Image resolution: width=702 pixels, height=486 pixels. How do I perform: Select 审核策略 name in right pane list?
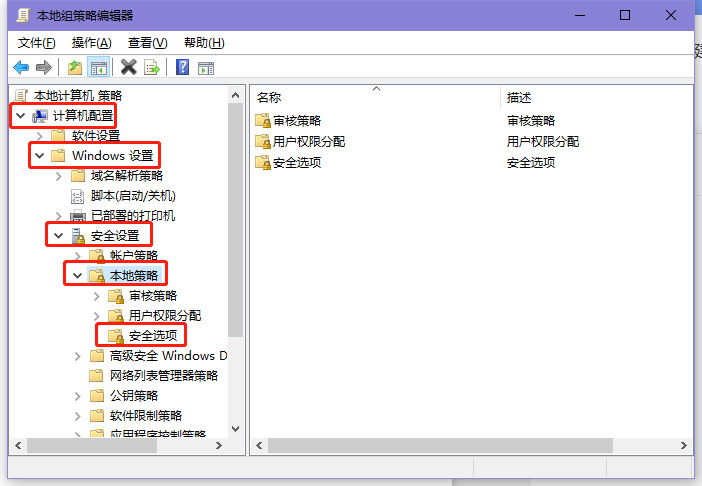coord(297,120)
